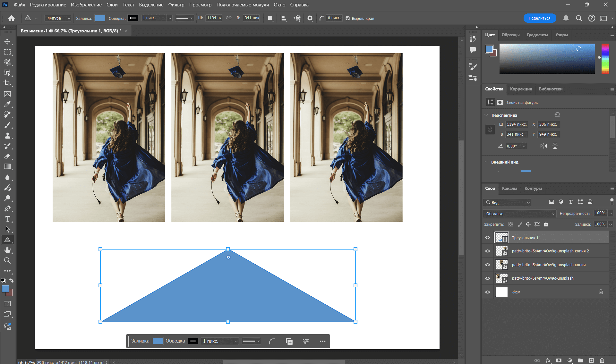The width and height of the screenshot is (616, 364).
Task: Hide the unsplash копия 2 layer
Action: point(488,251)
